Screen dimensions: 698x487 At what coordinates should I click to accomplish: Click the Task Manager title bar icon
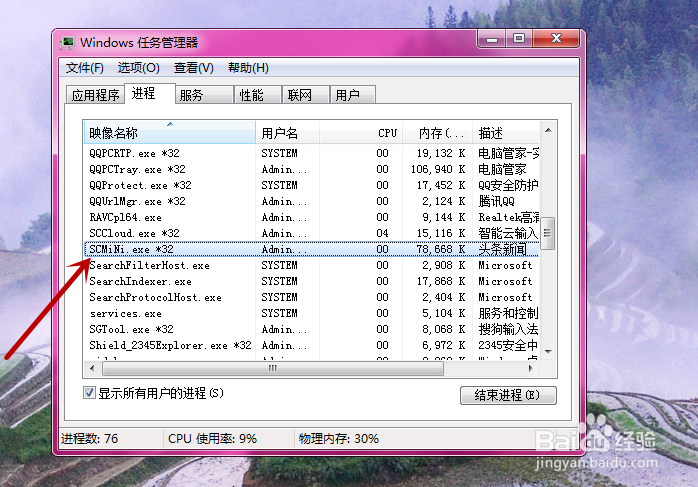coord(67,43)
